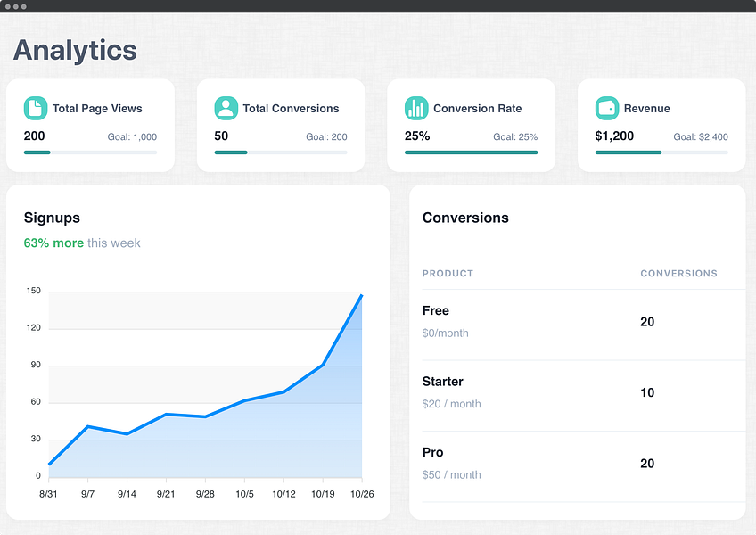Click the PRODUCT column header
The image size is (756, 535).
click(448, 274)
